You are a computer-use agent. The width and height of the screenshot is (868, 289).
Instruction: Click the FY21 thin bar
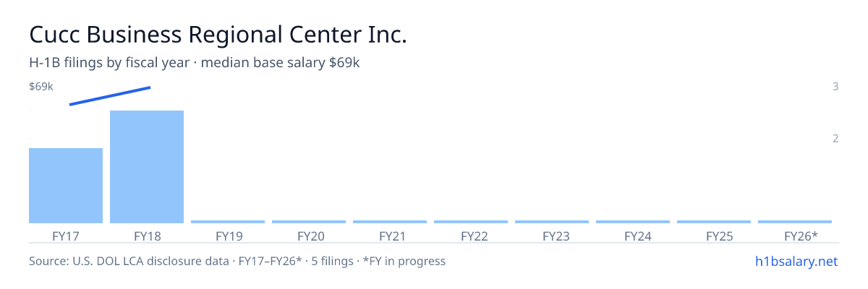390,222
